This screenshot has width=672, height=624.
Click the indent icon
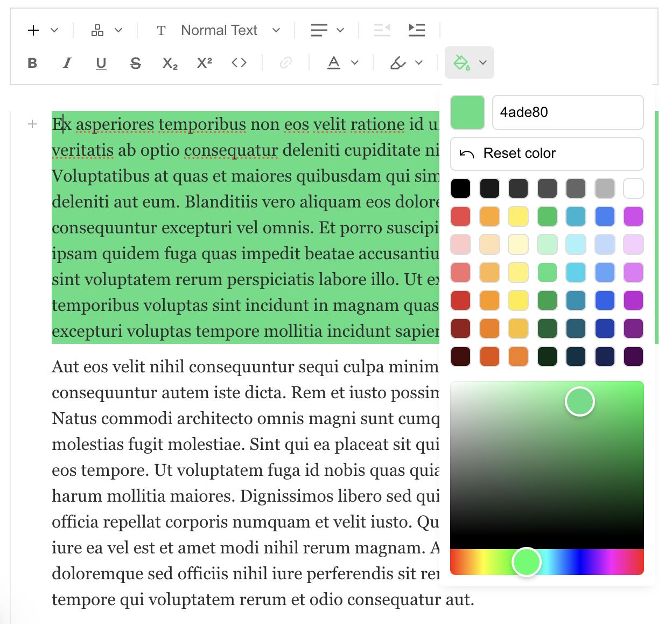pyautogui.click(x=417, y=30)
